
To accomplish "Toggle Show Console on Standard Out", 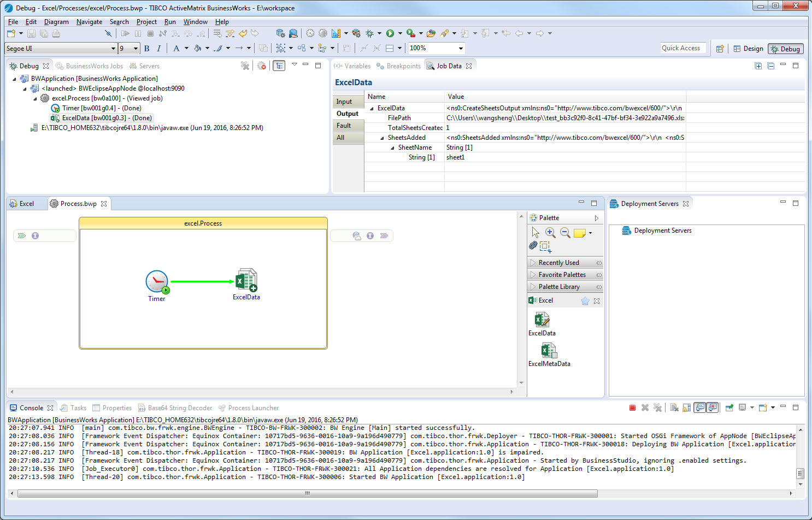I will [x=700, y=407].
